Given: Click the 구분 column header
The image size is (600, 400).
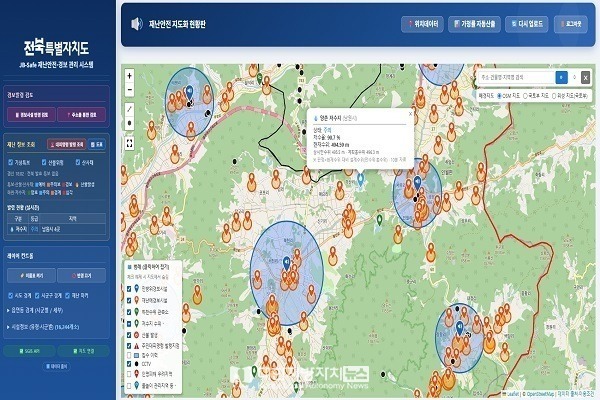Looking at the screenshot, I should 18,219.
